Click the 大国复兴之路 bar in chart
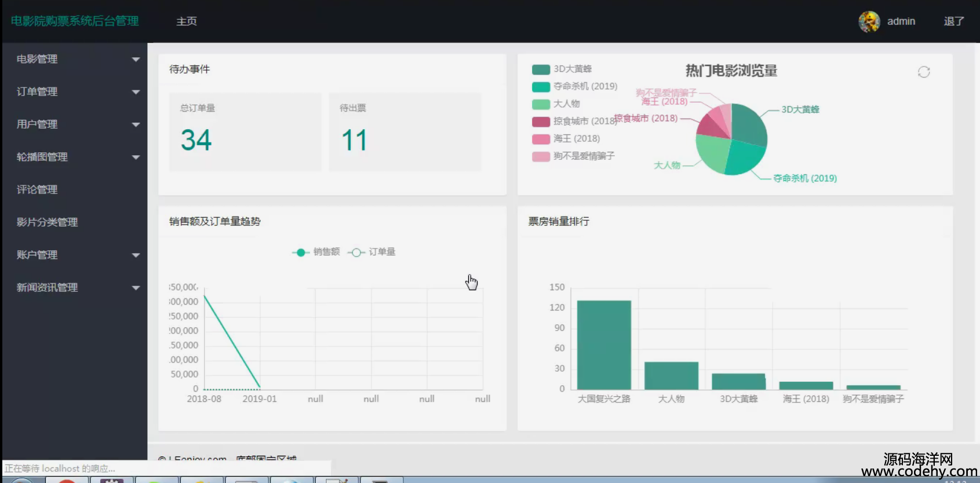Screen dimensions: 980x483 pyautogui.click(x=604, y=345)
